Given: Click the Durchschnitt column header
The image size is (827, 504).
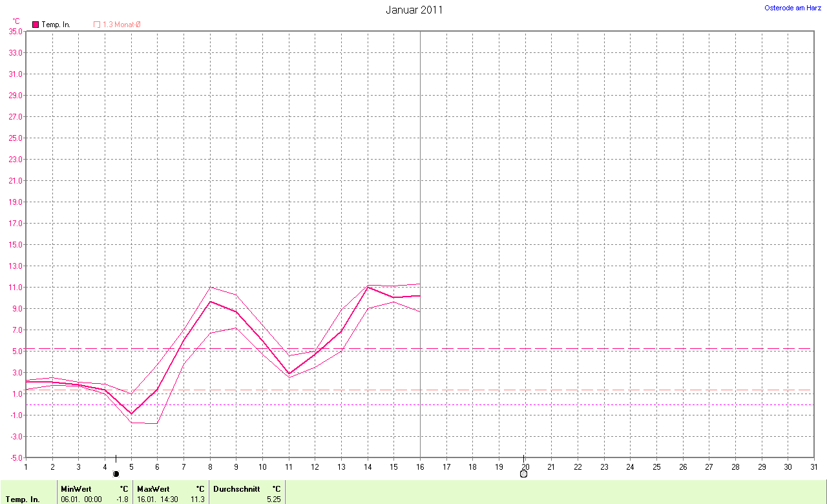Looking at the screenshot, I should 236,489.
